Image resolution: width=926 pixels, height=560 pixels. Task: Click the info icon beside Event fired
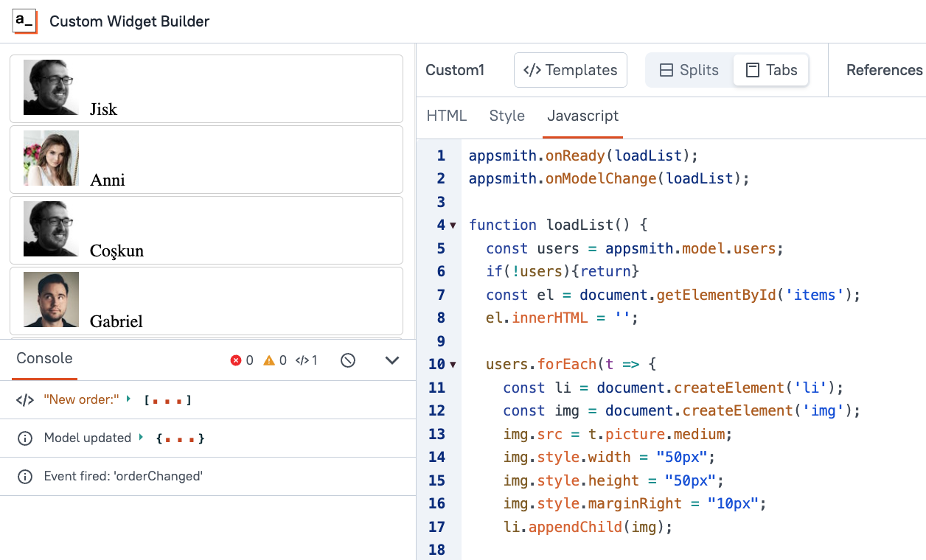pos(25,477)
